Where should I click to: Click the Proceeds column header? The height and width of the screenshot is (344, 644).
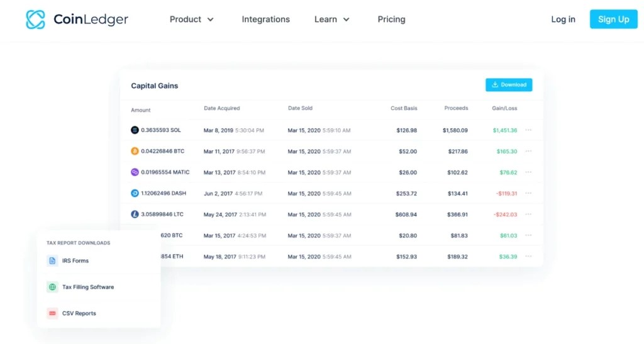click(x=456, y=108)
